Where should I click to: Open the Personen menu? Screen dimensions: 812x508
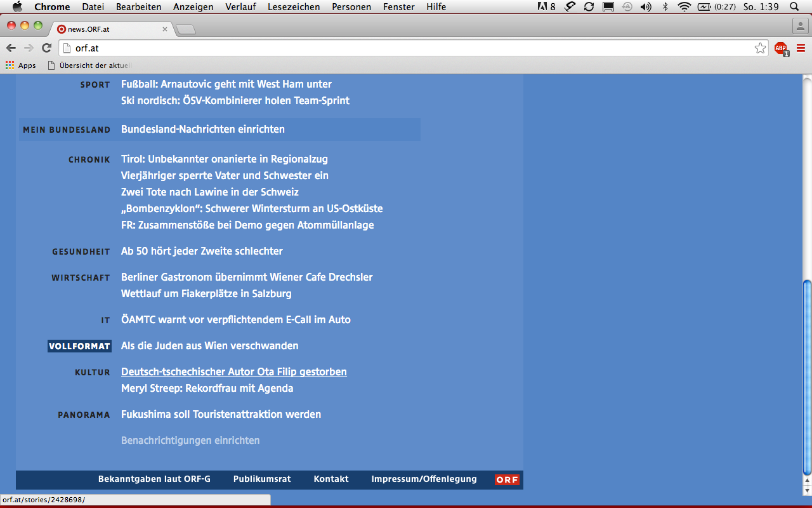coord(351,7)
